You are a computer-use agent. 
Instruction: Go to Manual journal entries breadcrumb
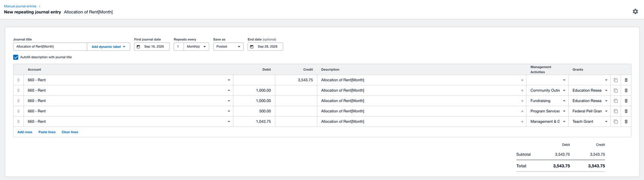tap(20, 6)
